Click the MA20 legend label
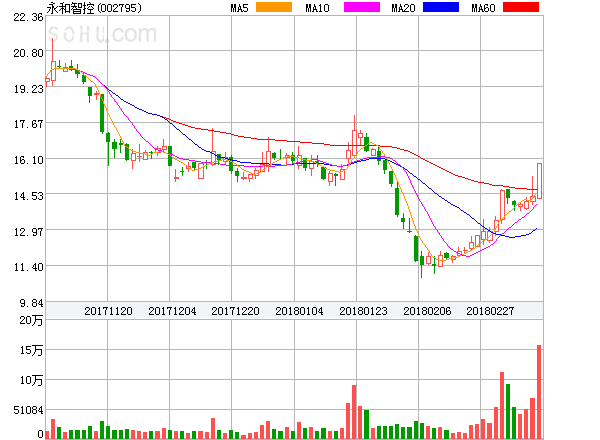The height and width of the screenshot is (440, 600). (x=403, y=8)
